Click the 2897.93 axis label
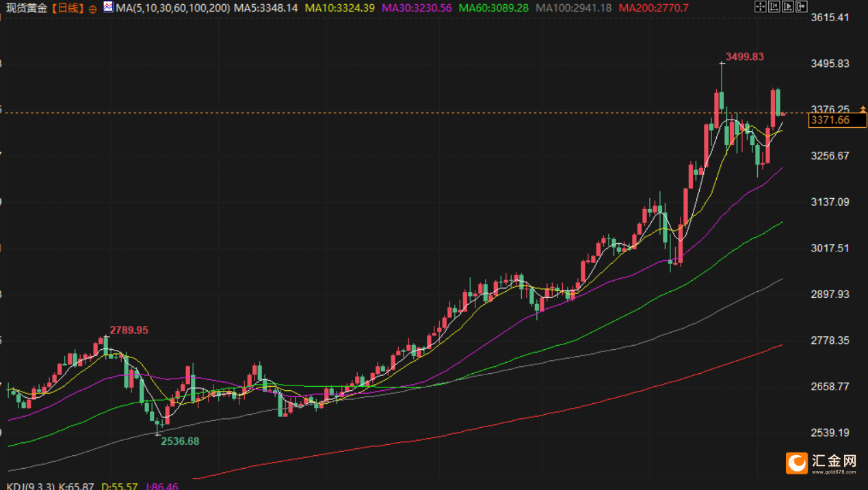868x490 pixels. click(x=829, y=294)
